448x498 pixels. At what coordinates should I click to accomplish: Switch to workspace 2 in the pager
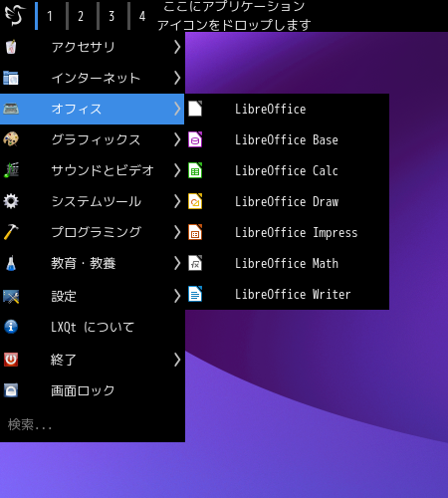coord(80,16)
